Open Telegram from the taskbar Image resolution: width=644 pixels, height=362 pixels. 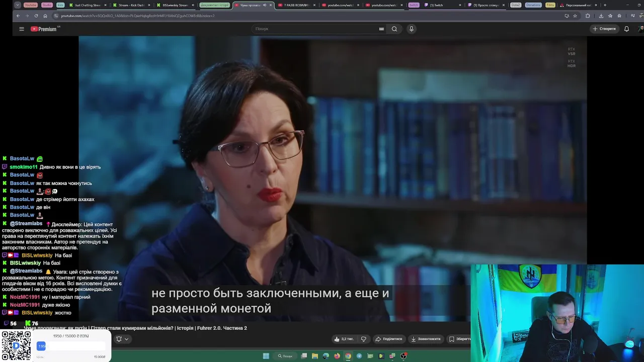pyautogui.click(x=359, y=356)
